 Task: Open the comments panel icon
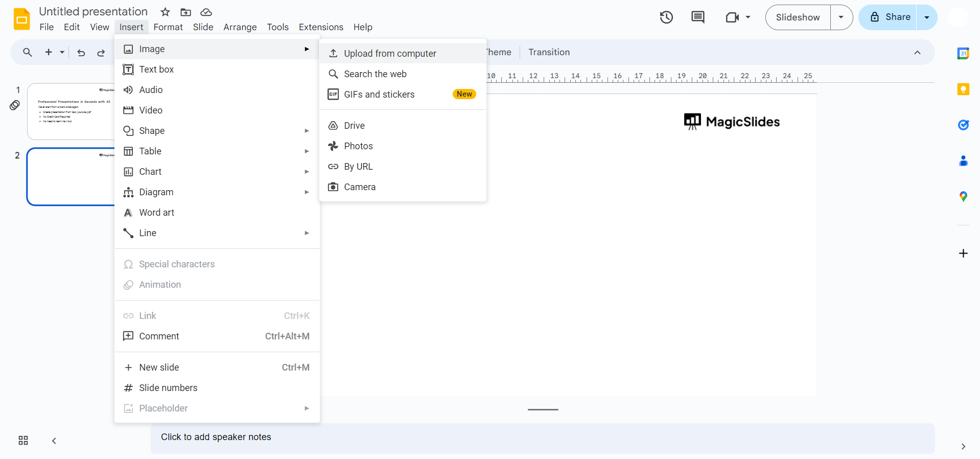697,17
